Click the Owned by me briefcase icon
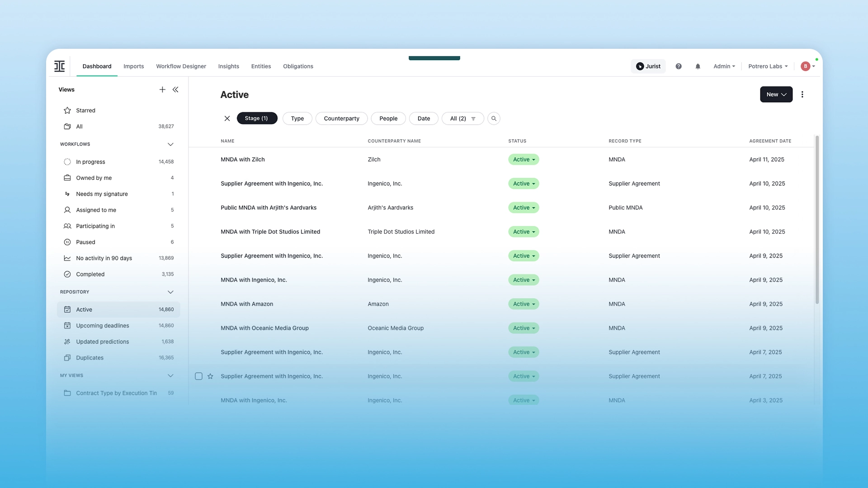 click(67, 178)
